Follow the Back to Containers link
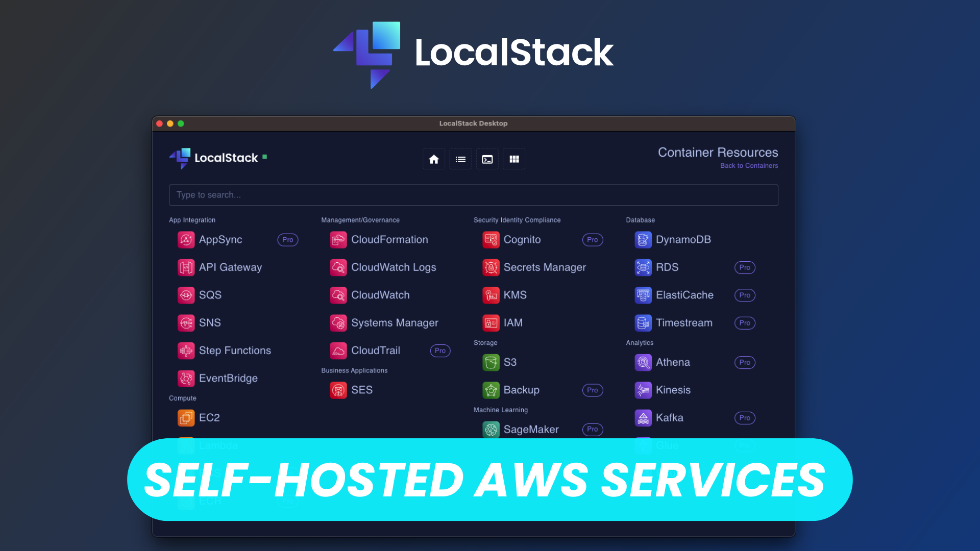This screenshot has height=551, width=980. pos(749,165)
